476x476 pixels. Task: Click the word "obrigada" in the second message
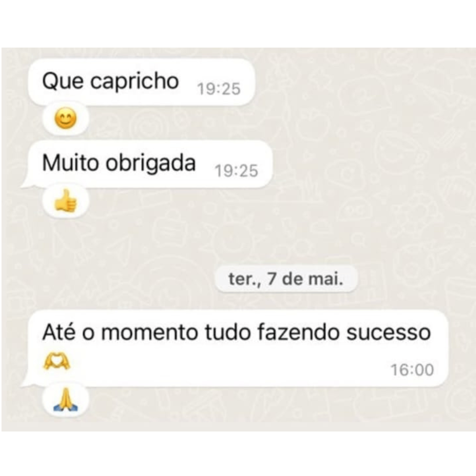(151, 164)
